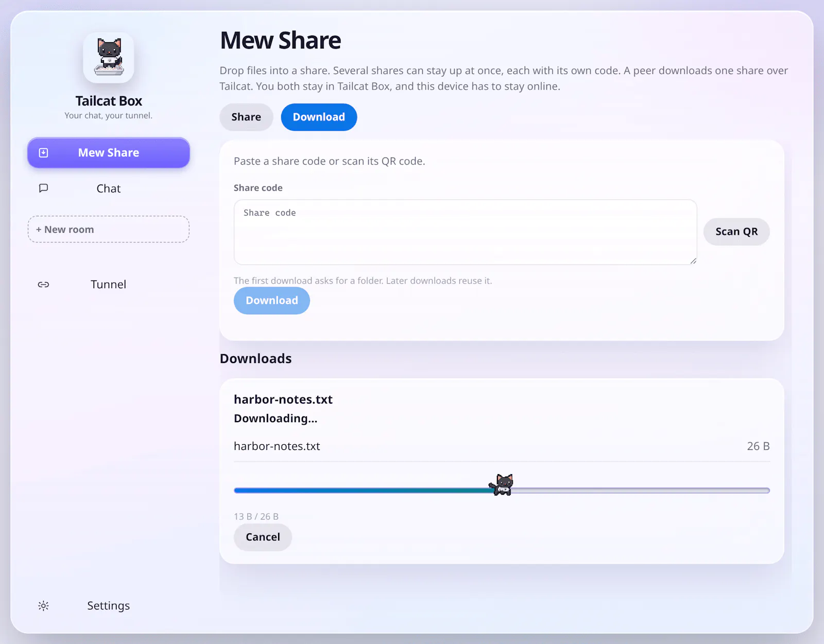Click the "13 B / 26 B" progress text
This screenshot has width=824, height=644.
click(x=256, y=516)
